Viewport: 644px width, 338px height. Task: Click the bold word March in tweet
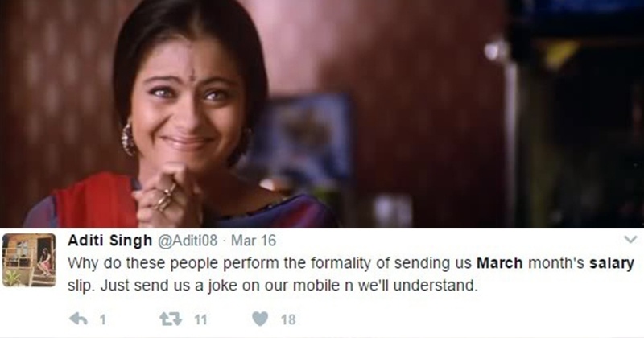[x=499, y=263]
